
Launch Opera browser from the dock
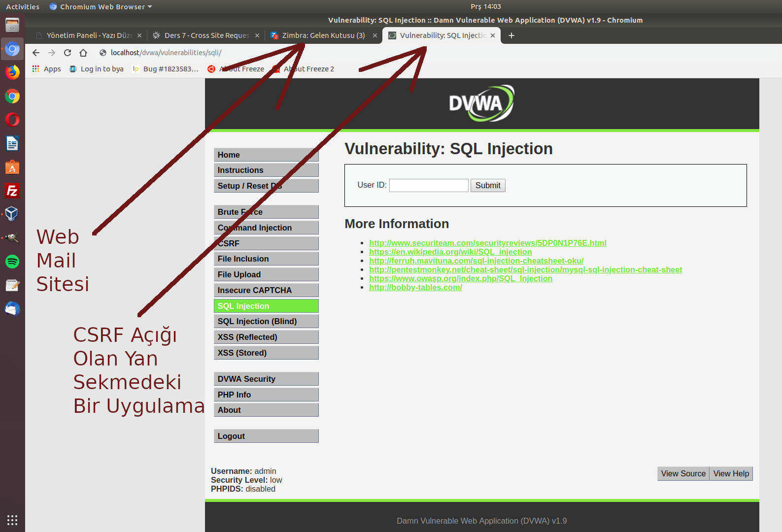coord(12,120)
